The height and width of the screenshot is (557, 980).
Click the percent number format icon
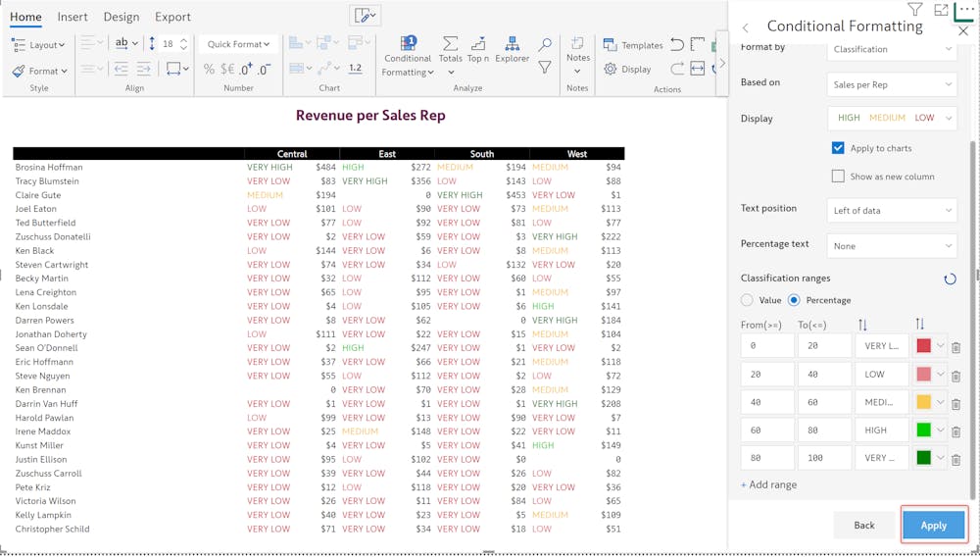pyautogui.click(x=209, y=69)
